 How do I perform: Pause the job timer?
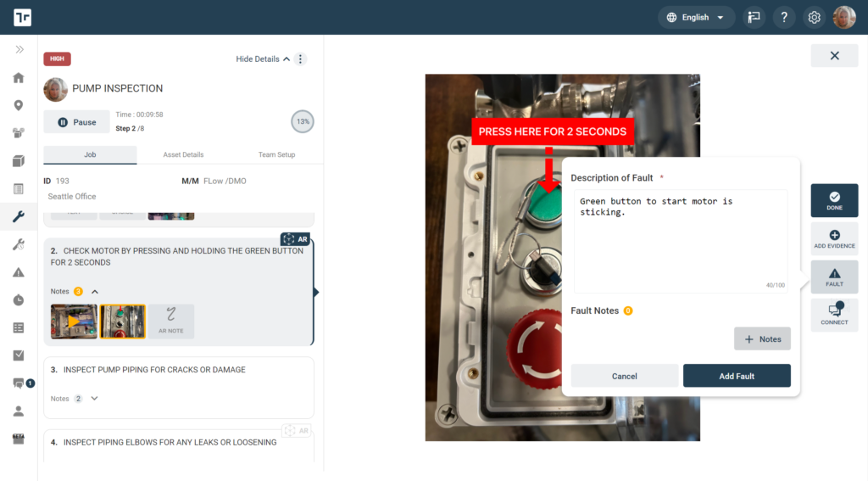(x=76, y=122)
